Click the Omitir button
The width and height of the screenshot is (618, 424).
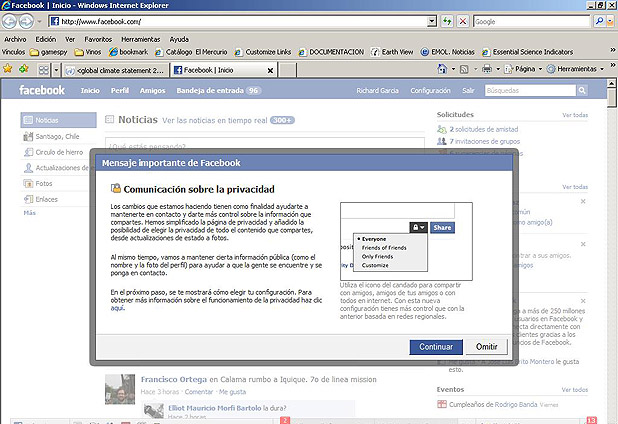tap(486, 346)
